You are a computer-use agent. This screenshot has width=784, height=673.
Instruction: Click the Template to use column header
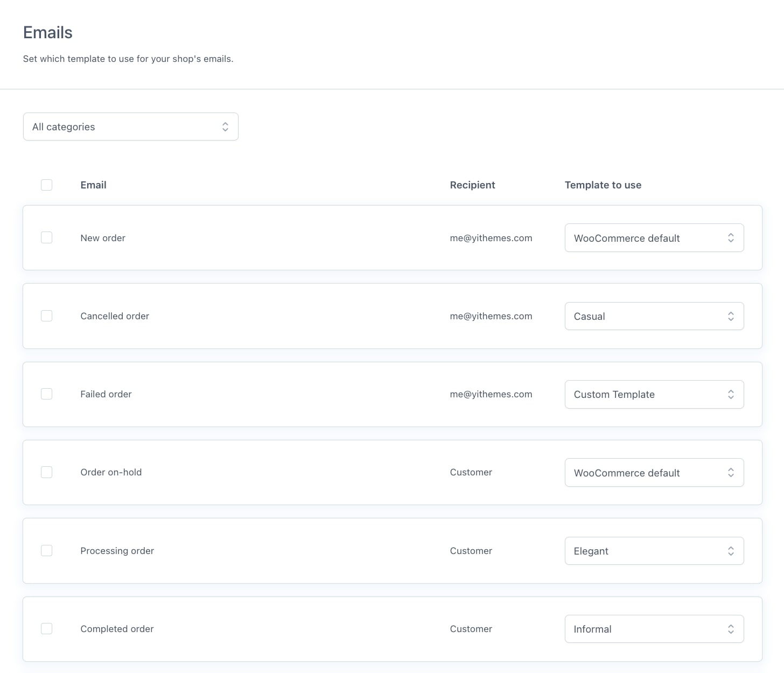[603, 185]
